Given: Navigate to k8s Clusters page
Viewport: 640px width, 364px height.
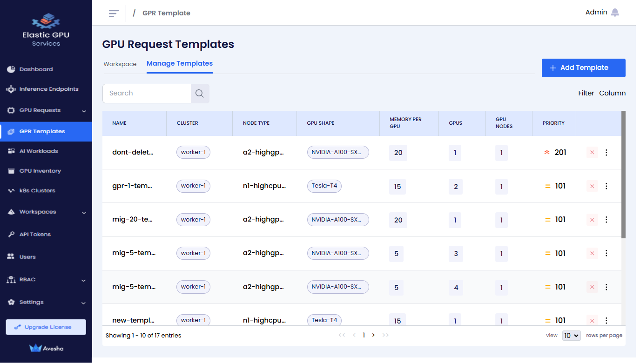Looking at the screenshot, I should 37,191.
